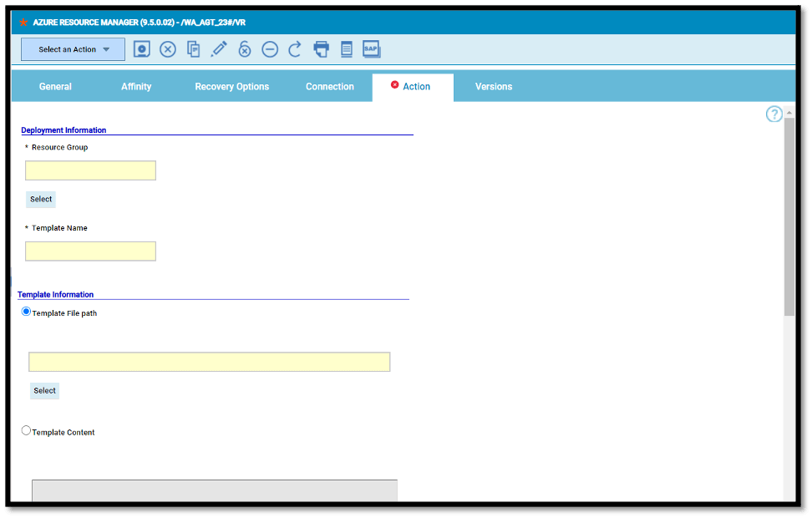Select the Template File path radio button
This screenshot has height=518, width=812.
tap(26, 312)
